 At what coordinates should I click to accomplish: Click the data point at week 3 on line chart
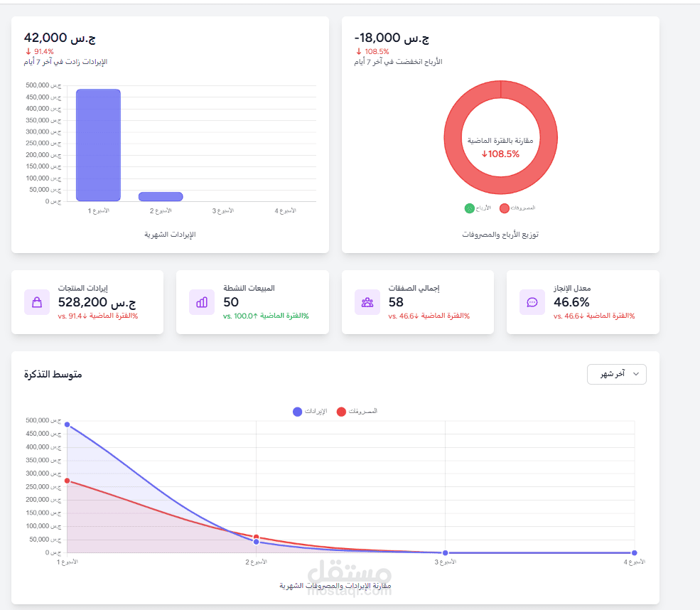[x=445, y=553]
